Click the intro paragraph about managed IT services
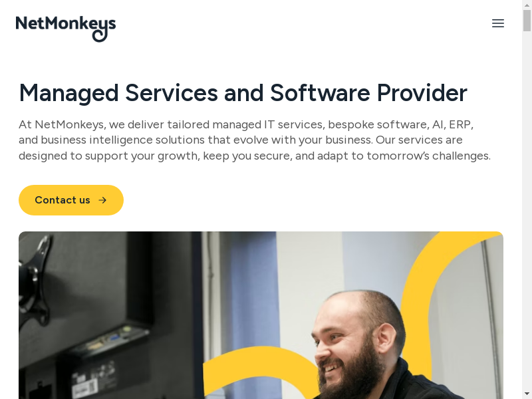Viewport: 532px width, 399px height. pyautogui.click(x=255, y=140)
